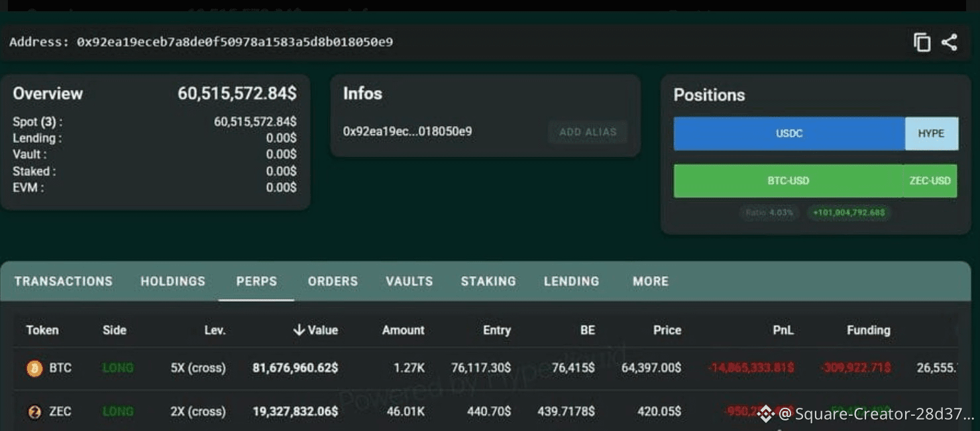Select the BTC-USD green position bar
The width and height of the screenshot is (980, 431).
788,181
